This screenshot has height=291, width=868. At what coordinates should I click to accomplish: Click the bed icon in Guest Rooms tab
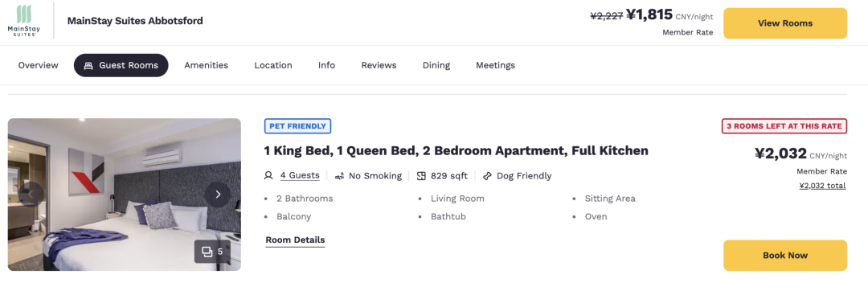(x=88, y=65)
